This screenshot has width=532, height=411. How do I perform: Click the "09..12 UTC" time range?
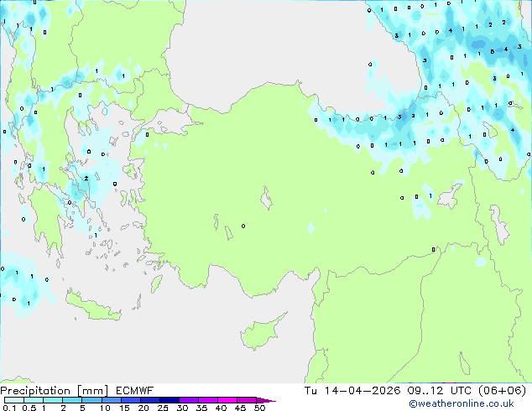pyautogui.click(x=440, y=391)
